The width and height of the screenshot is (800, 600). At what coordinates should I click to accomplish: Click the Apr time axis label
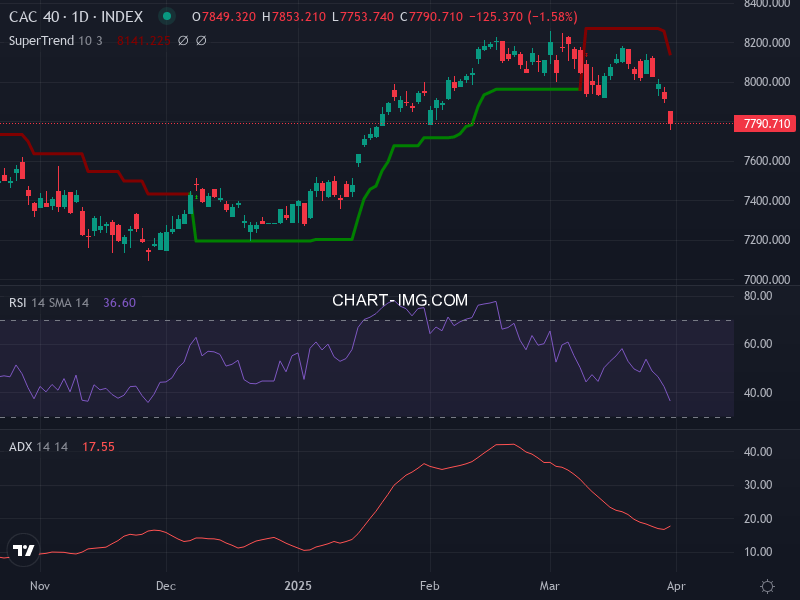676,586
